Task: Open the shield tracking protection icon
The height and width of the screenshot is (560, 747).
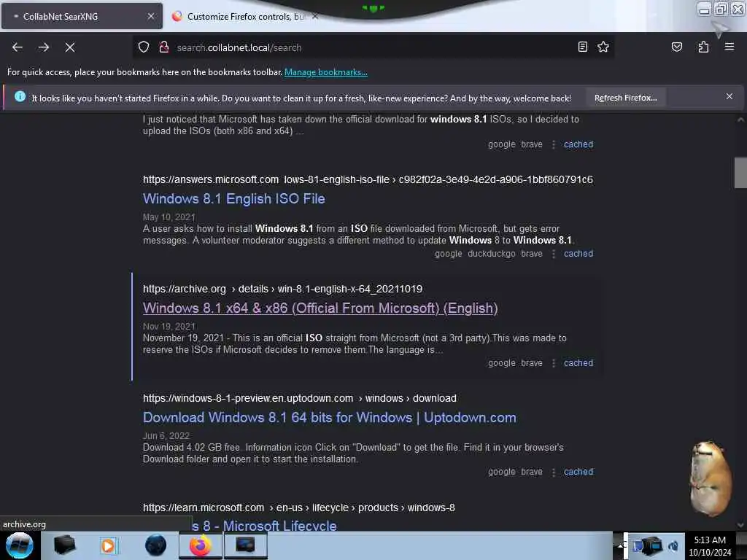Action: 144,47
